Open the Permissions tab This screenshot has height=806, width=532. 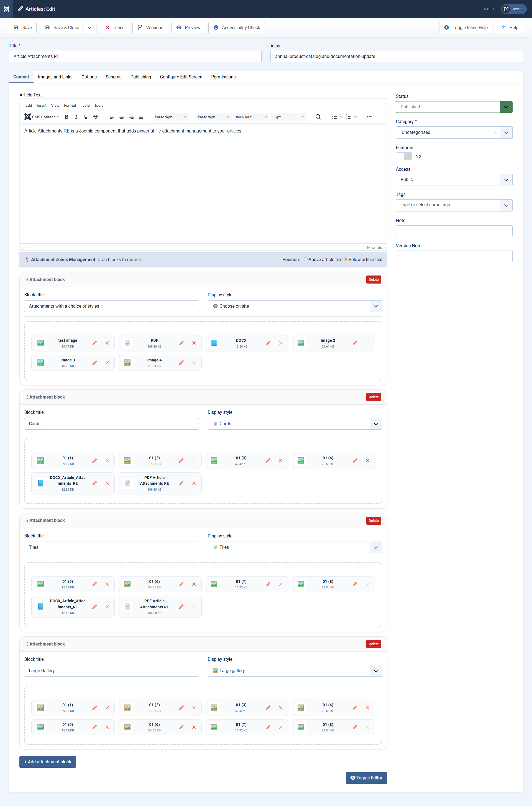click(223, 77)
